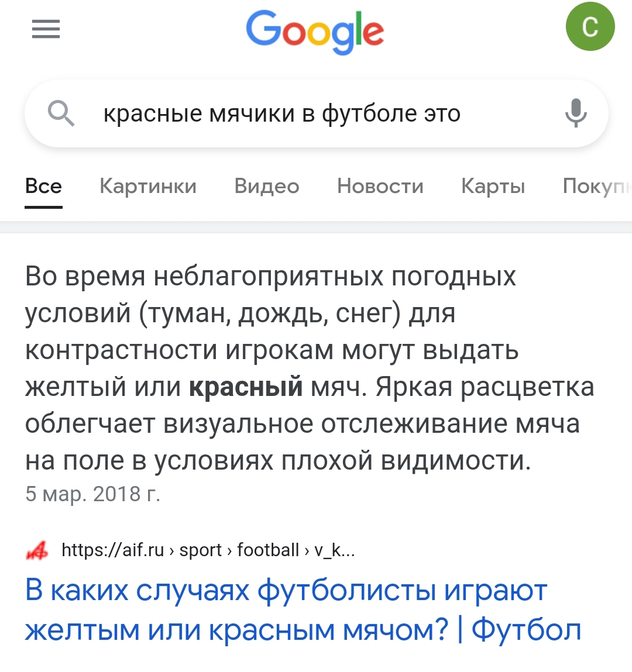The image size is (632, 672).
Task: Click "football" in the result breadcrumb
Action: coord(267,550)
